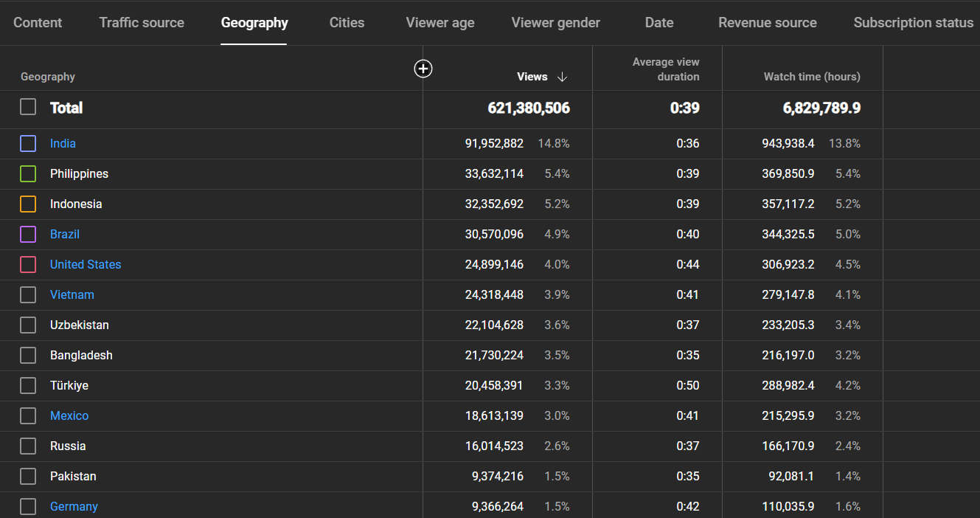
Task: Select the Türkiye row label
Action: pyautogui.click(x=69, y=385)
